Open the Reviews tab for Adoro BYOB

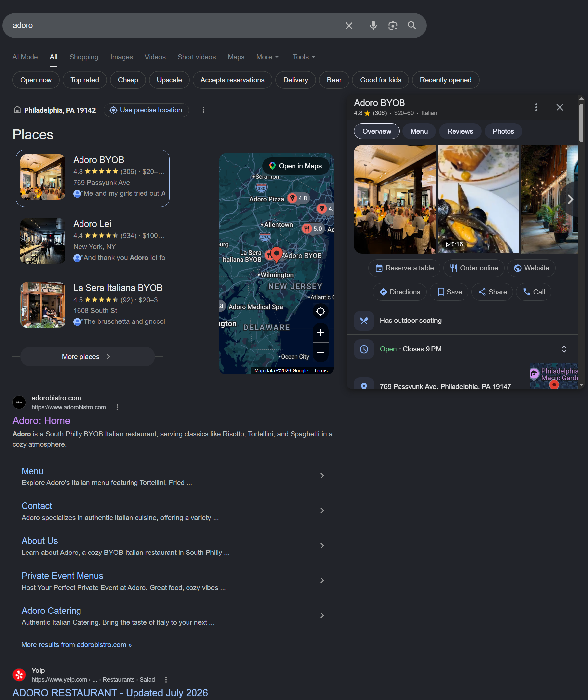point(460,131)
